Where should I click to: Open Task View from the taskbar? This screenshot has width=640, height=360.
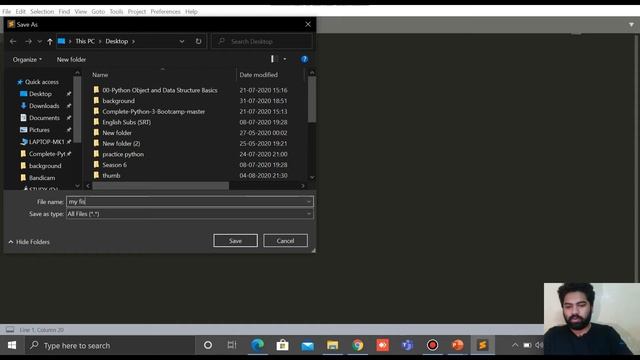coord(232,345)
